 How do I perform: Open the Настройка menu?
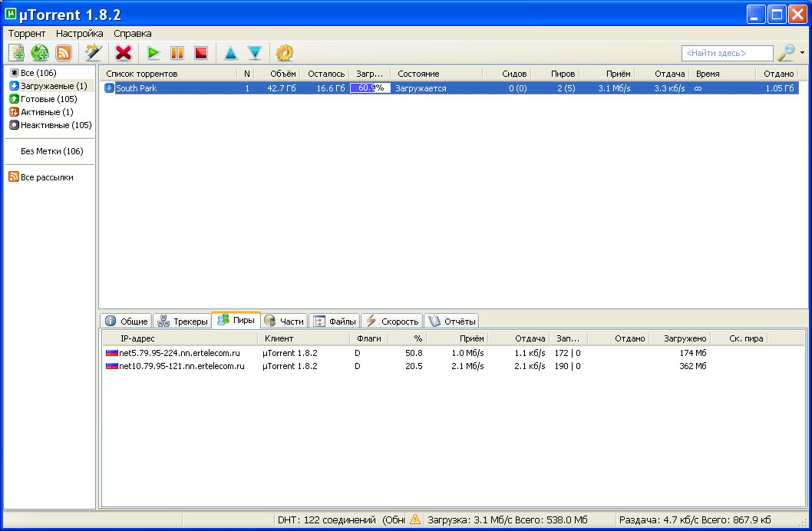(79, 34)
